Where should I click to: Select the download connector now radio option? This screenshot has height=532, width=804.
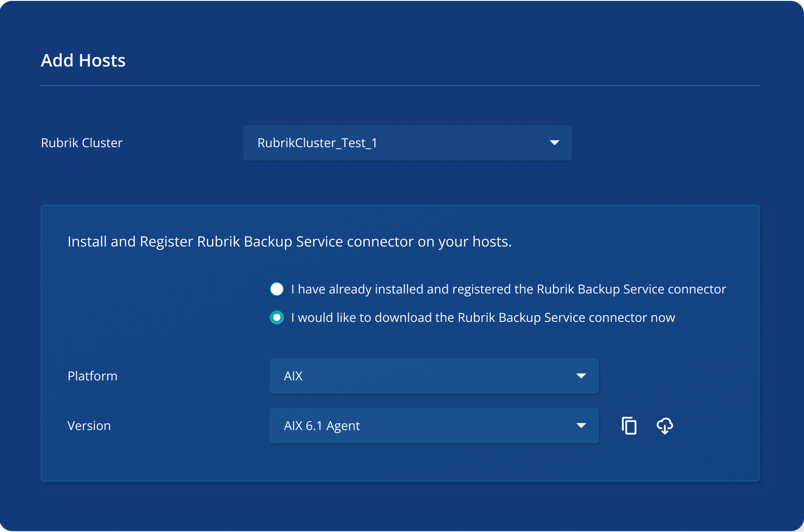[277, 317]
